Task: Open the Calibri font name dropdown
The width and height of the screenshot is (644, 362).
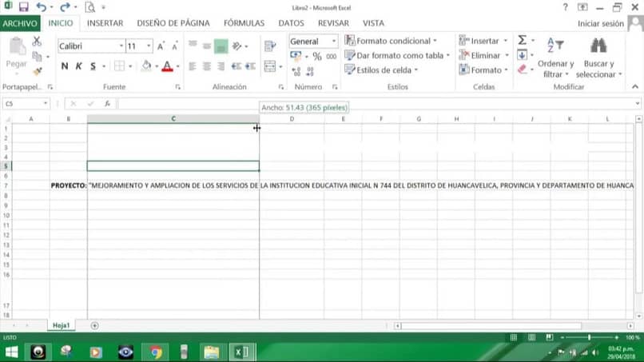Action: coord(121,46)
